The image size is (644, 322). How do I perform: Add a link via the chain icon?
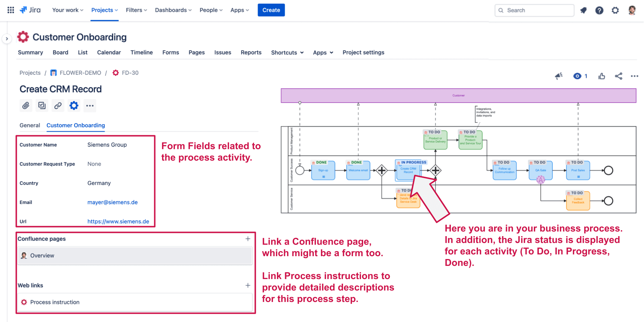point(58,106)
